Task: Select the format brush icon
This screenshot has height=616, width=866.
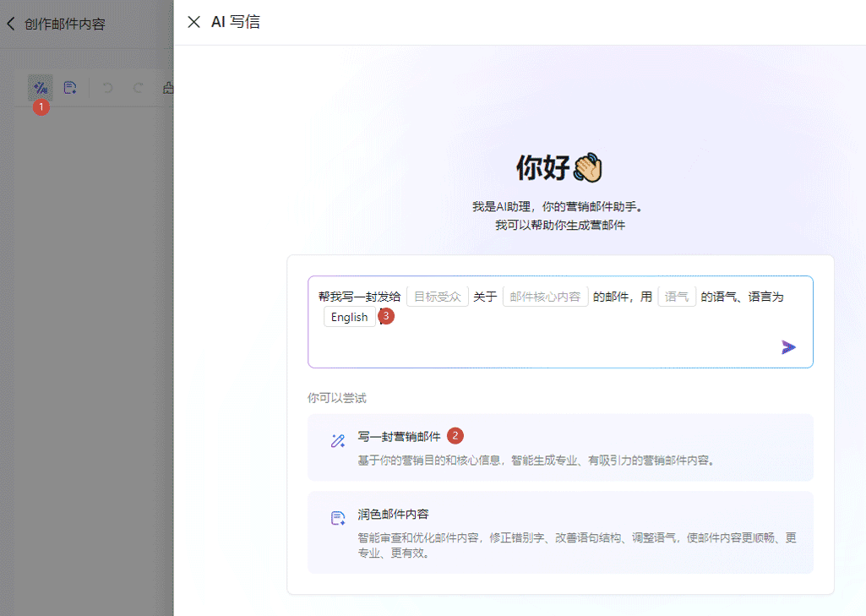Action: [x=167, y=87]
